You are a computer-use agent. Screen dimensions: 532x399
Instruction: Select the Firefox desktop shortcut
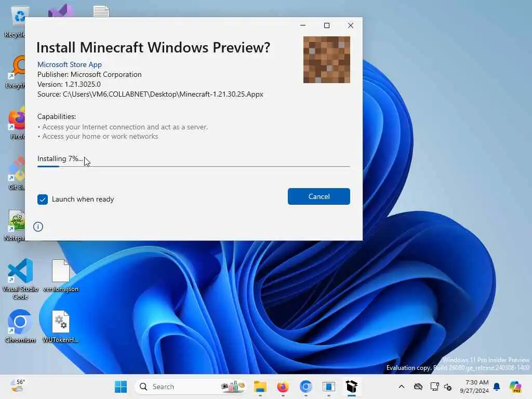(17, 123)
